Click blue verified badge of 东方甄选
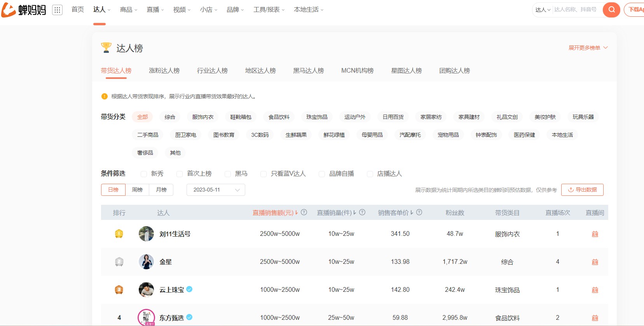This screenshot has width=644, height=326. point(189,317)
